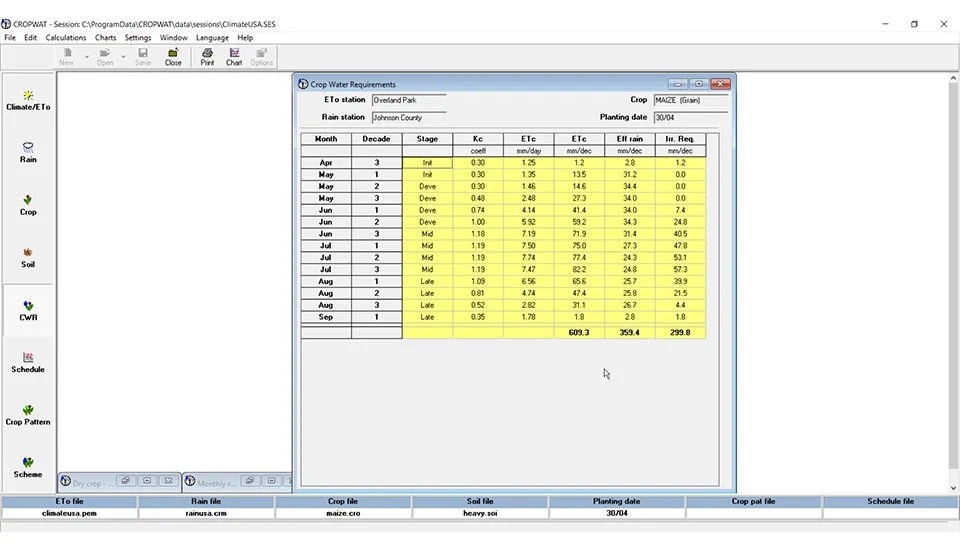This screenshot has height=548, width=960.
Task: Select the Crop module icon
Action: click(x=28, y=205)
